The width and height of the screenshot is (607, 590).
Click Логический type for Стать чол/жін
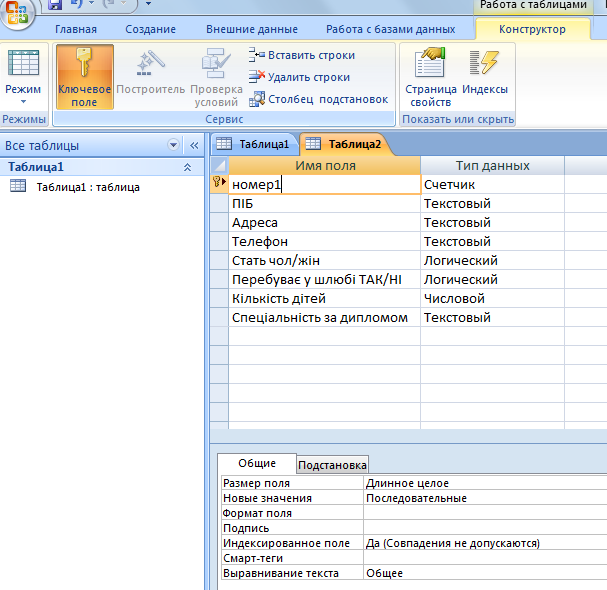tap(492, 260)
